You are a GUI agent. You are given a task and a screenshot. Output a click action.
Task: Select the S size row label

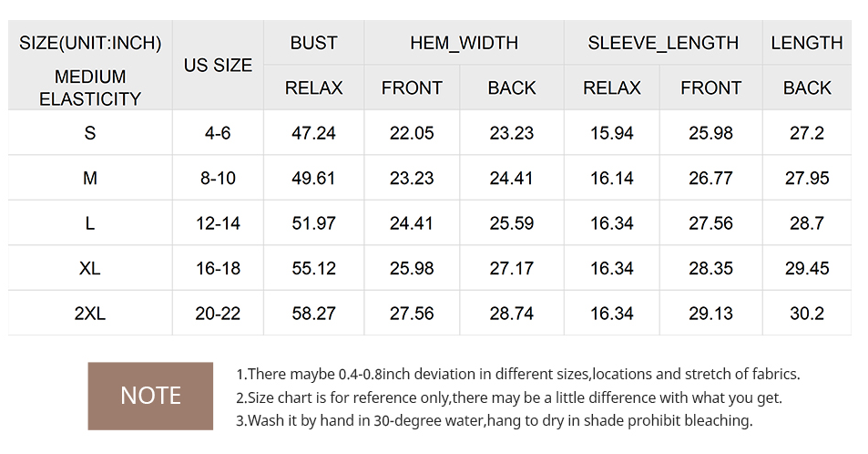click(x=89, y=133)
